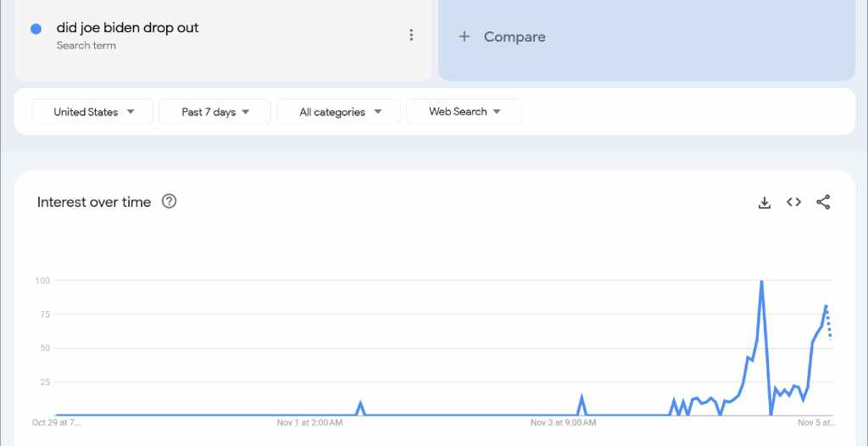Click the help icon next to Interest over time
868x446 pixels.
(x=169, y=202)
